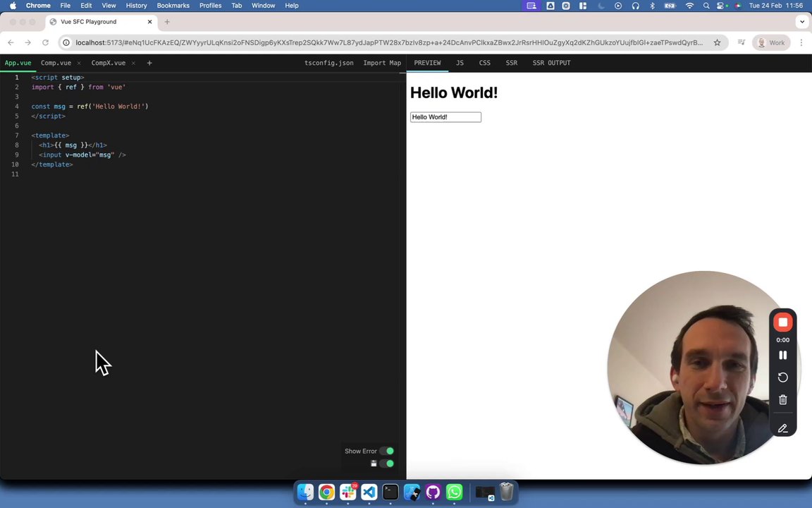The width and height of the screenshot is (812, 508).
Task: Open Slack from the Dock
Action: click(348, 492)
